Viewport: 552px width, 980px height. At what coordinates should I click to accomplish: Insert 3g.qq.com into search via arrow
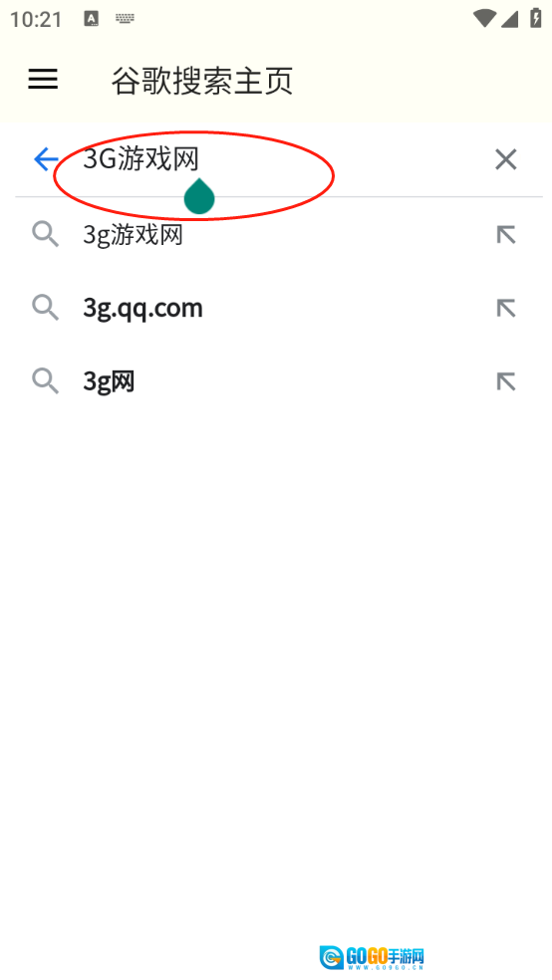[506, 308]
